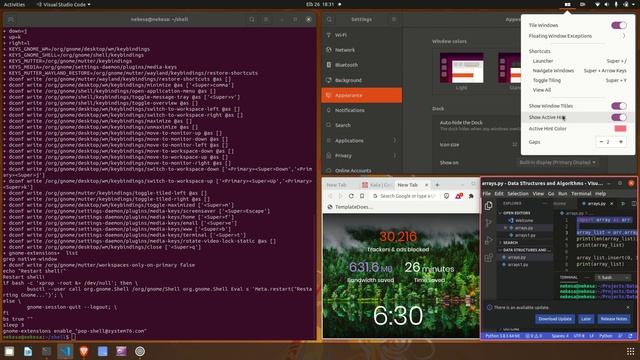Toggle Show Window Titles switch
This screenshot has width=640, height=360.
[x=619, y=106]
